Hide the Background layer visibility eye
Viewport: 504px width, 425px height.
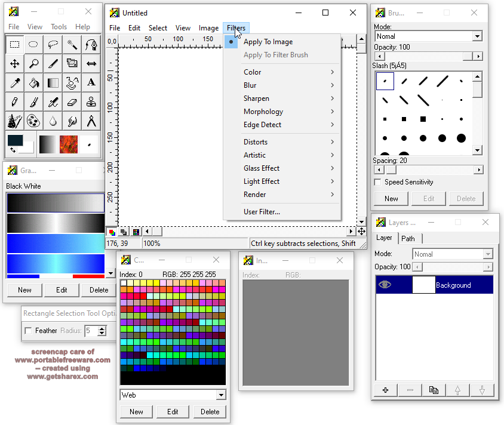pyautogui.click(x=385, y=285)
